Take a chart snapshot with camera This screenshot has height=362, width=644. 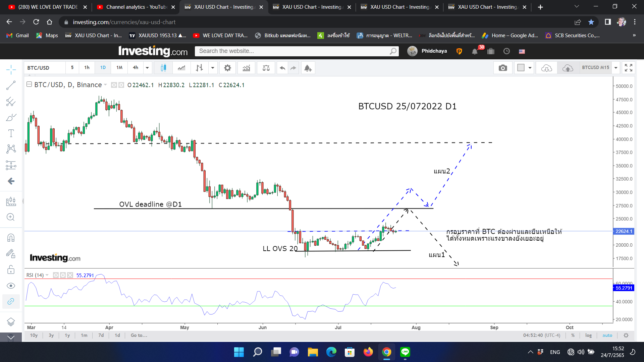502,68
